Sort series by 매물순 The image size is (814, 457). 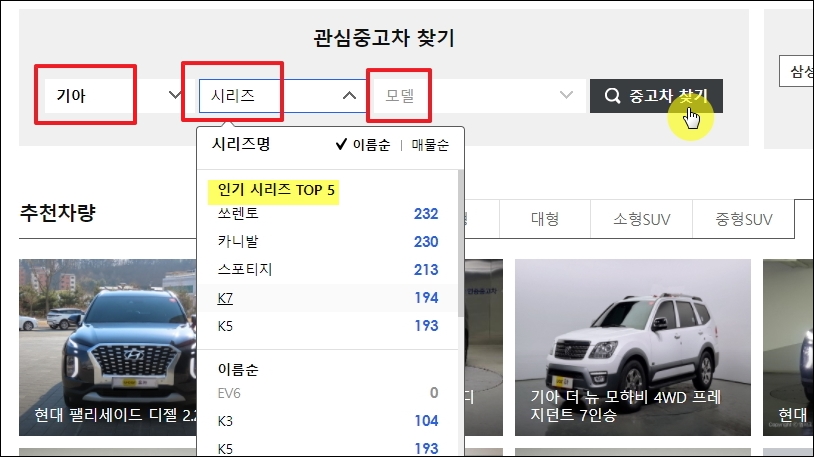tap(430, 144)
